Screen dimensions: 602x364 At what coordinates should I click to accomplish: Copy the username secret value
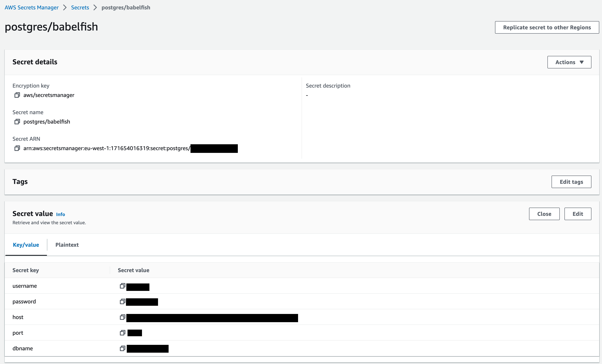coord(122,286)
